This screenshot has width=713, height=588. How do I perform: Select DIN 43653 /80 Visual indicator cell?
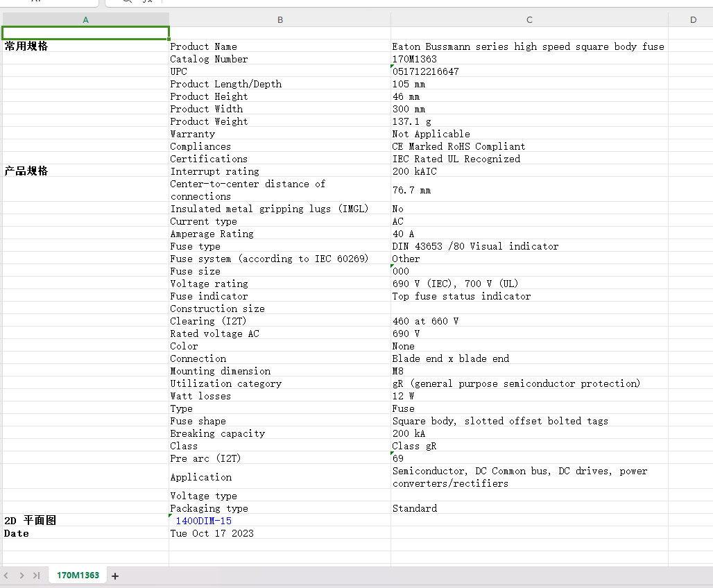pyautogui.click(x=529, y=246)
